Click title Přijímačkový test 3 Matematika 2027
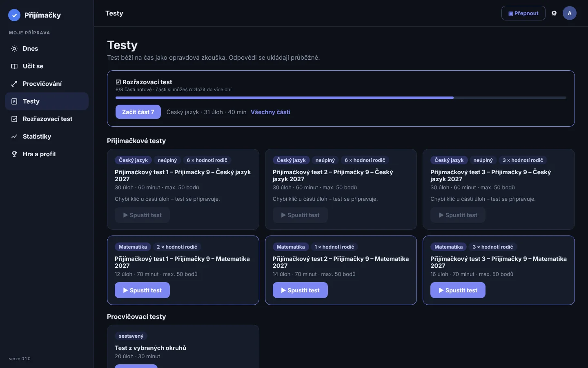The width and height of the screenshot is (588, 368). point(499,262)
